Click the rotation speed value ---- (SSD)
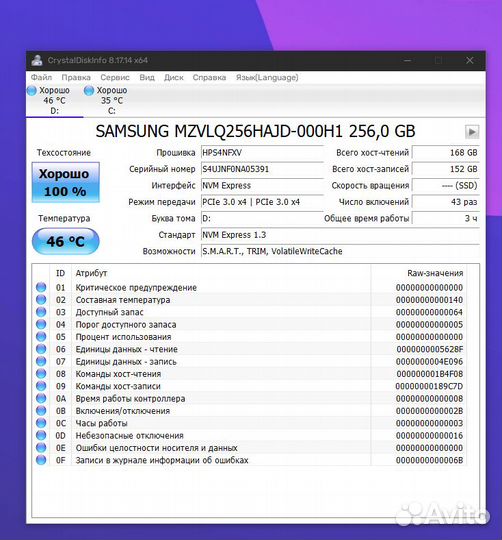Viewport: 502px width, 540px height. coord(446,185)
